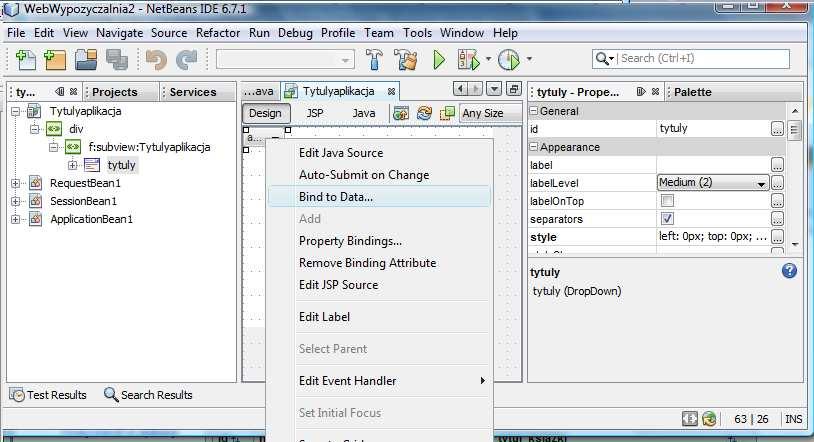Expand the ApplicationBean1 tree node
Screen dimensions: 814x442
coord(16,219)
